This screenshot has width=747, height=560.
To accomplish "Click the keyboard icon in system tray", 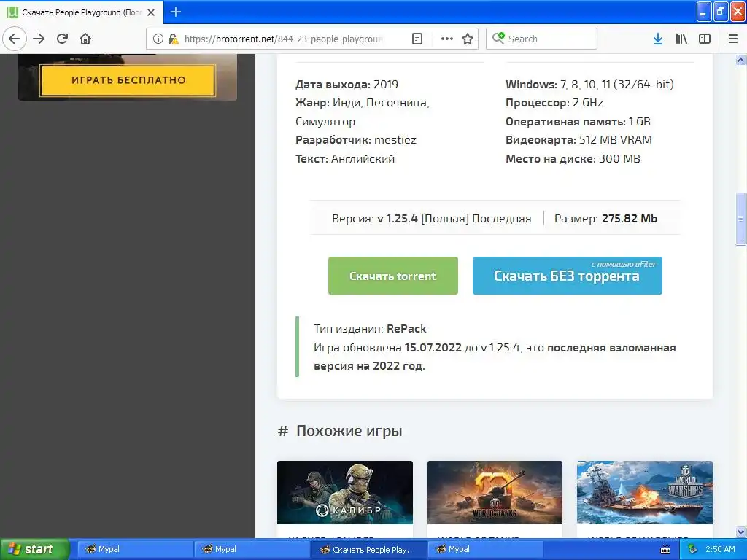I will 665,550.
